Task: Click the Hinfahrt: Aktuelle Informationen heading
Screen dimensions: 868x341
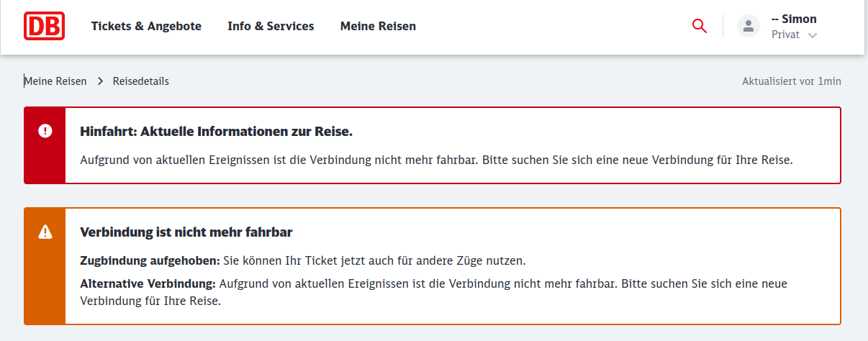Action: click(216, 132)
